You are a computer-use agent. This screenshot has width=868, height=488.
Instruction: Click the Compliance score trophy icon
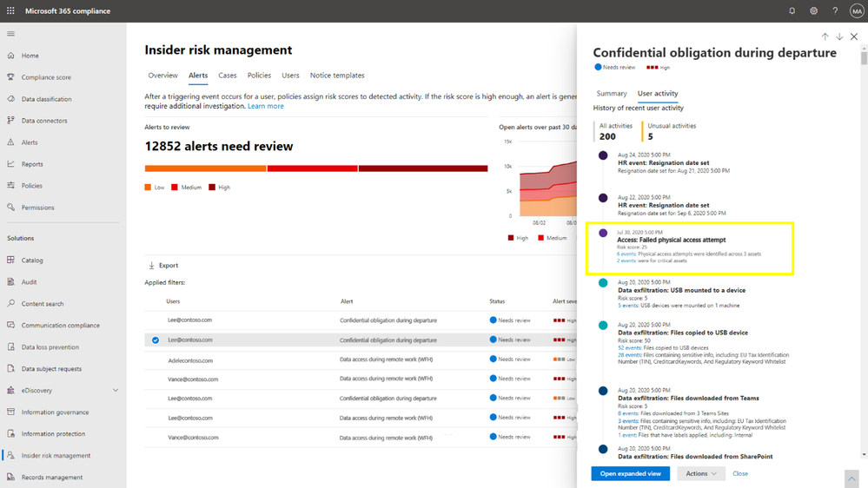10,77
